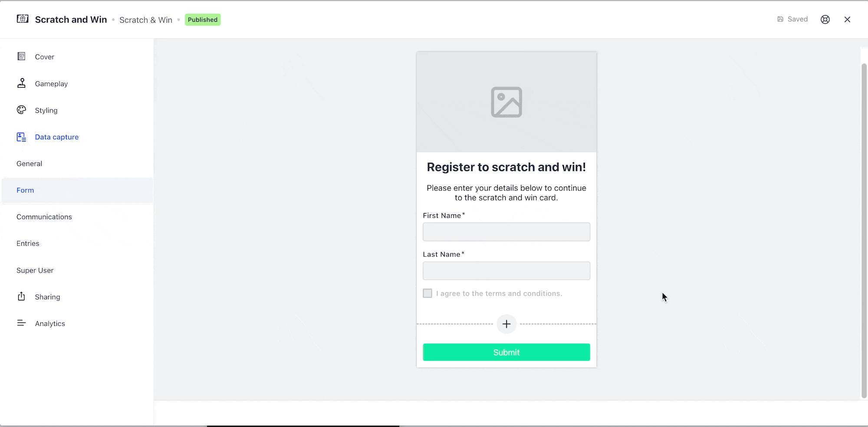Click the First Name input field

[506, 232]
